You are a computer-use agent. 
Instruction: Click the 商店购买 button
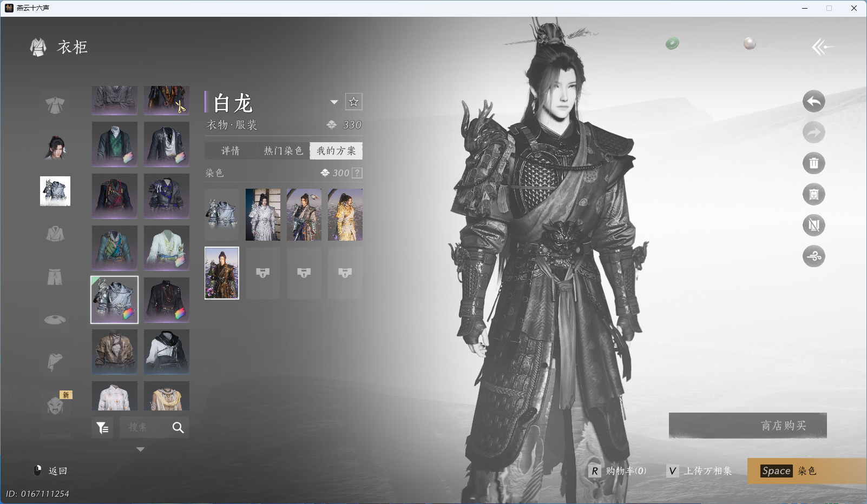click(747, 426)
